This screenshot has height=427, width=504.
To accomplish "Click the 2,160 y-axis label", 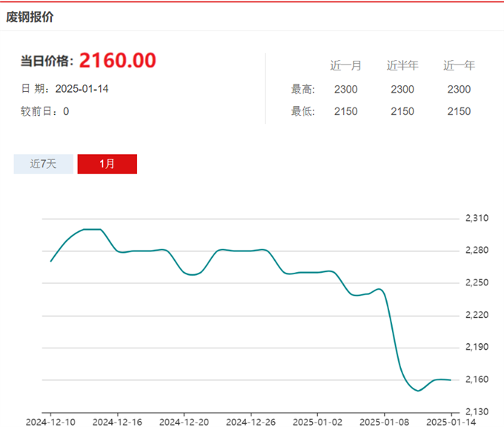I will [x=477, y=380].
